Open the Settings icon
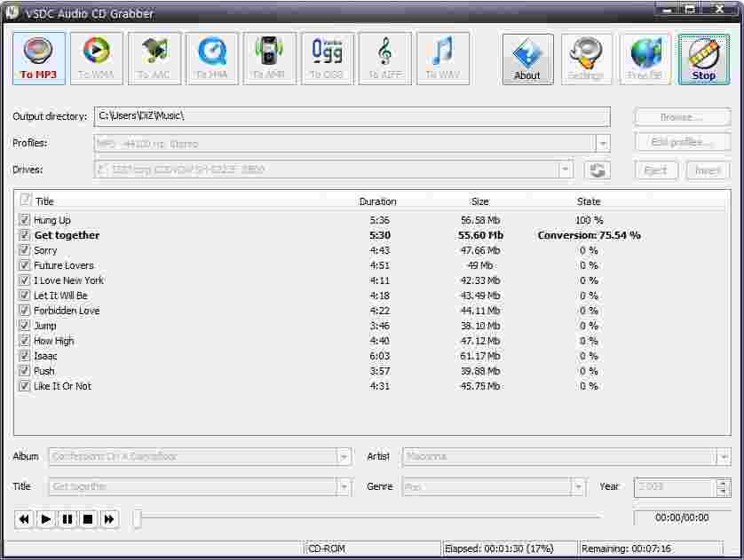 click(x=586, y=59)
